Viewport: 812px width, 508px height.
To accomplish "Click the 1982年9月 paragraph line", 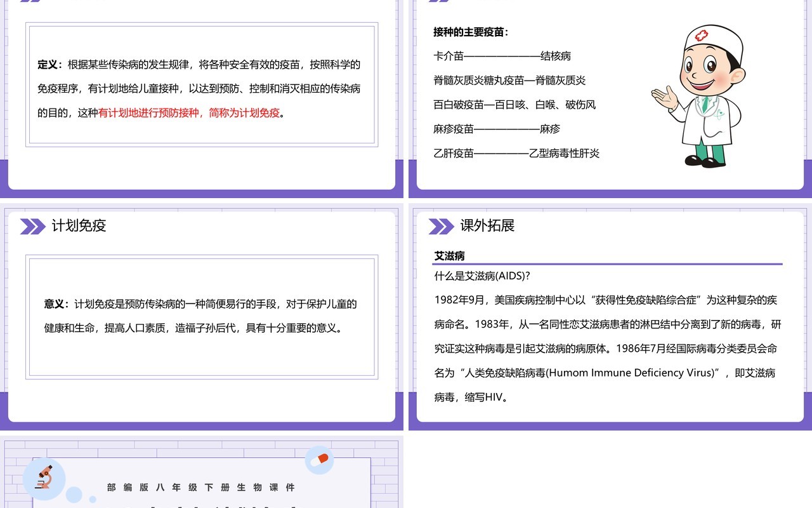I will pos(606,300).
